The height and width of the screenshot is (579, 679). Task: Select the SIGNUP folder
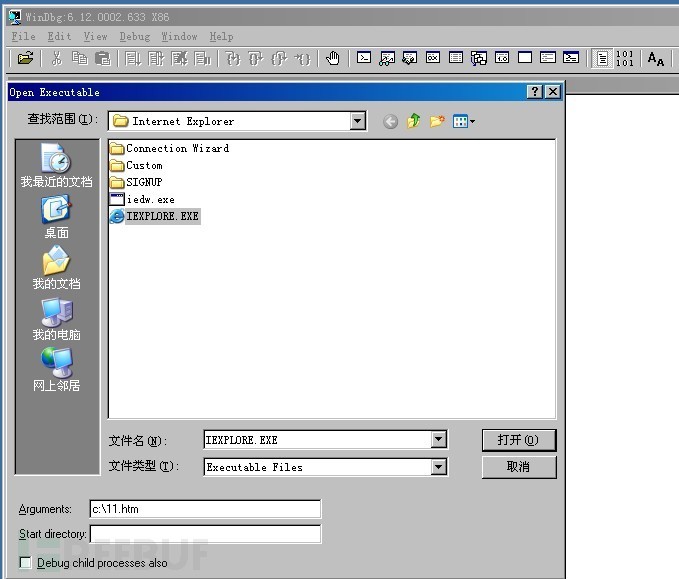[x=136, y=182]
